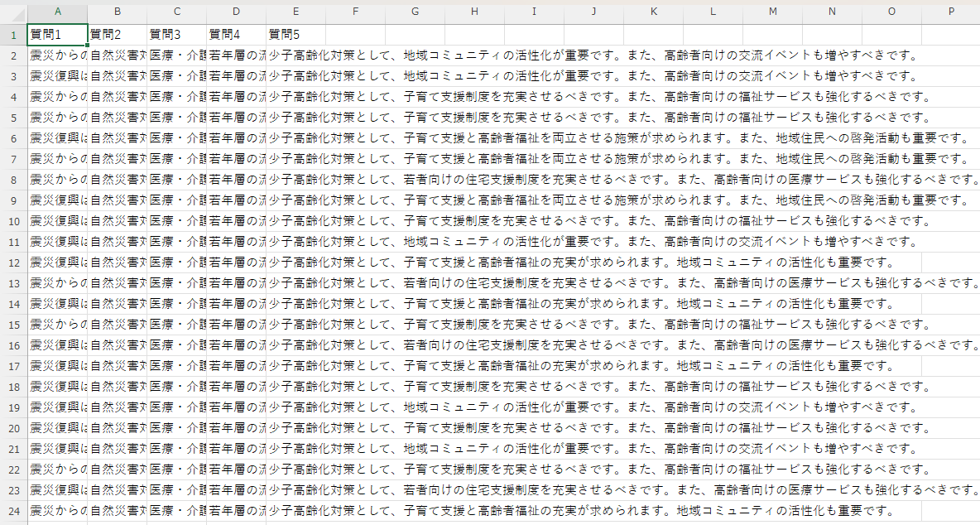
Task: Select row 11 header
Action: [14, 241]
